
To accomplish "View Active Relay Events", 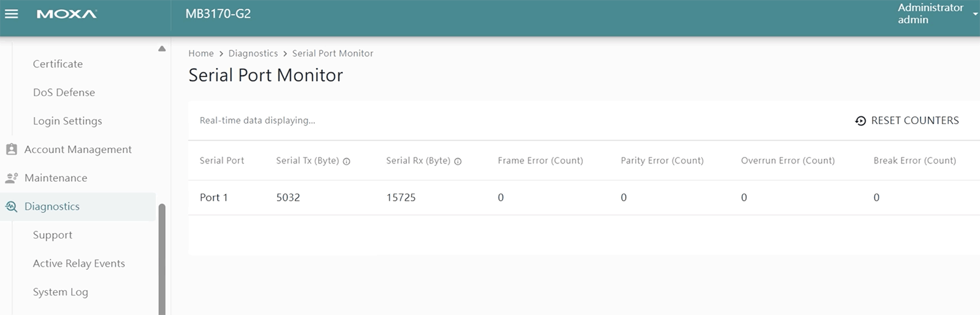I will pos(78,263).
